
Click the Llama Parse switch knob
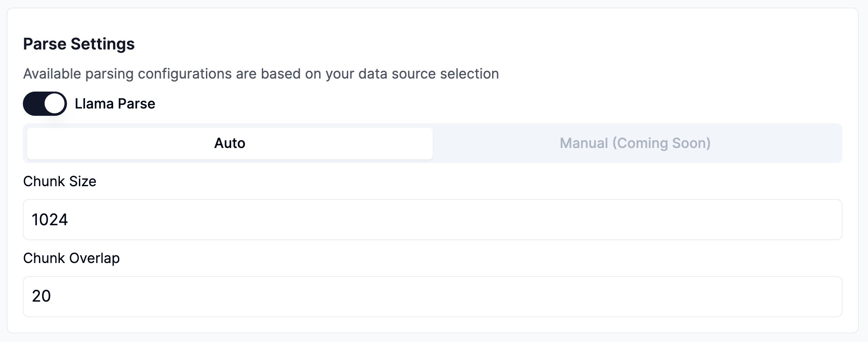[54, 103]
